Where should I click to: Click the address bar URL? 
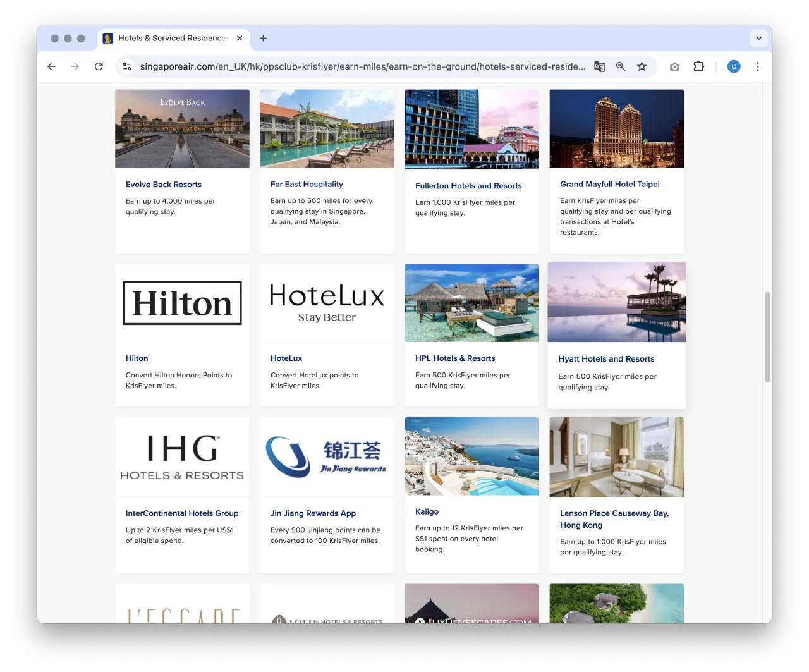coord(362,66)
